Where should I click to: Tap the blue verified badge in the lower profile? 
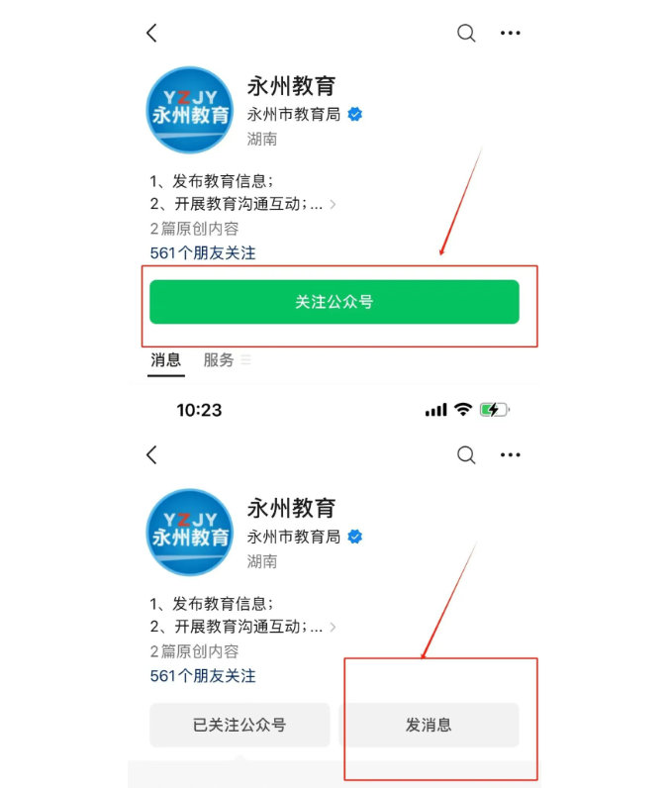coord(355,537)
